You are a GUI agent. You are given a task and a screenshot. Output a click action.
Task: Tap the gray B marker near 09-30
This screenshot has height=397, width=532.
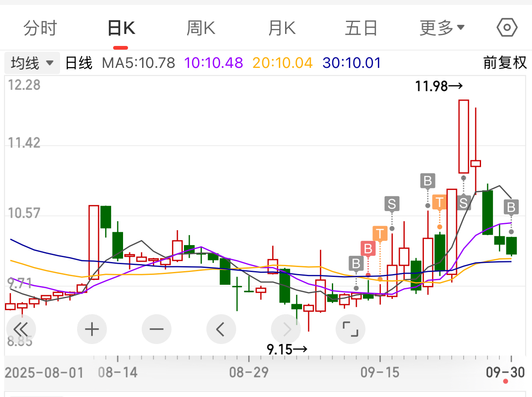(x=511, y=207)
